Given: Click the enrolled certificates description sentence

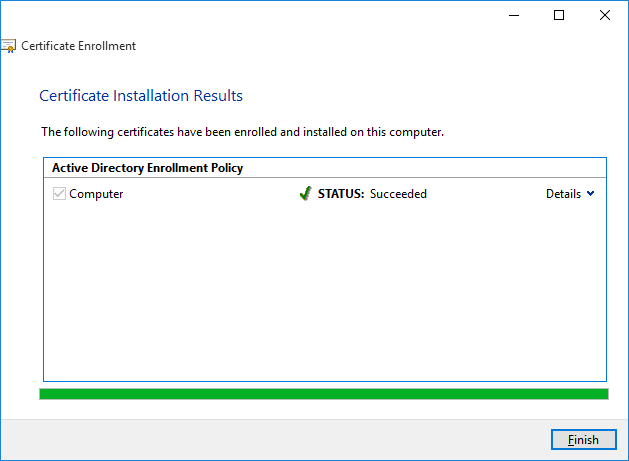Looking at the screenshot, I should click(x=242, y=131).
